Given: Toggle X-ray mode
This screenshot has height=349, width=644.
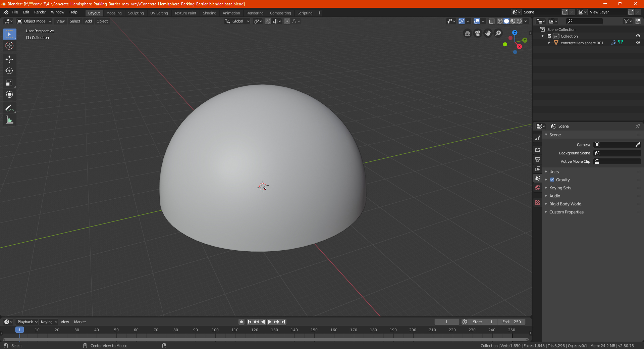Looking at the screenshot, I should [491, 21].
